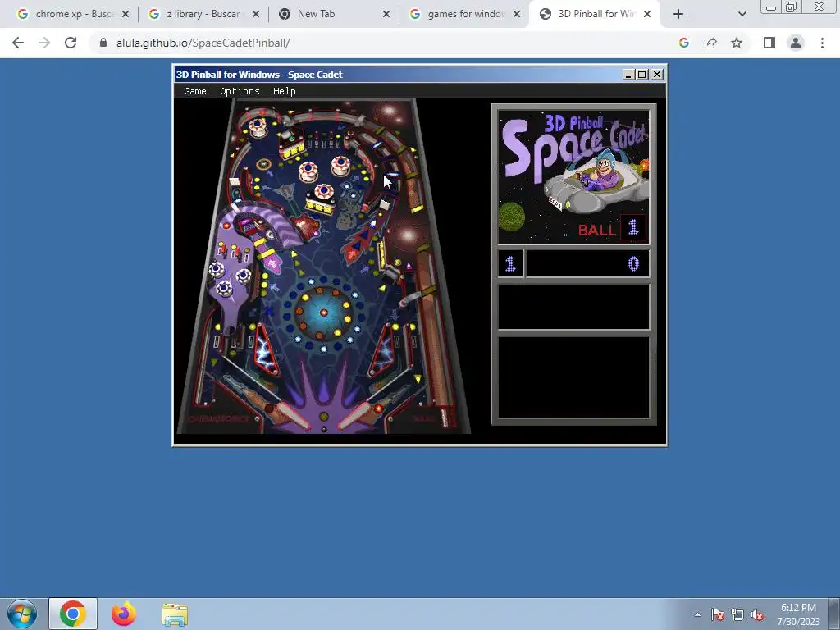Click the score display showing 0

pyautogui.click(x=587, y=263)
